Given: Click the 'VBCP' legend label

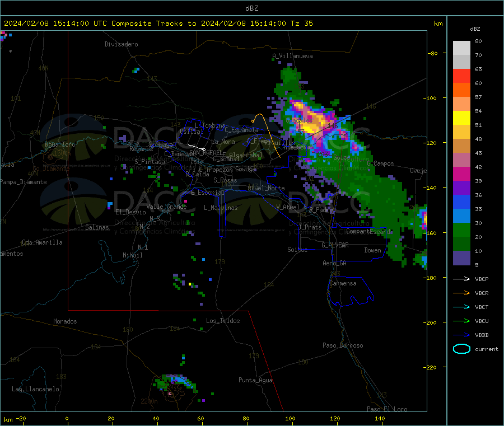Looking at the screenshot, I should 482,279.
